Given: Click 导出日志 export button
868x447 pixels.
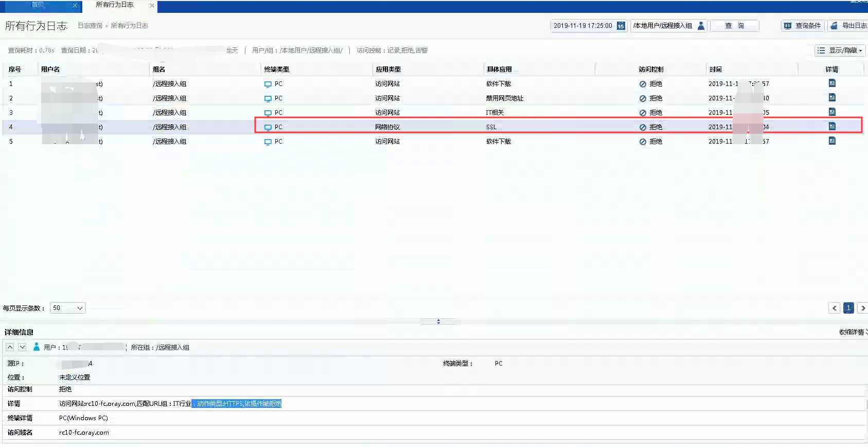Looking at the screenshot, I should (848, 26).
